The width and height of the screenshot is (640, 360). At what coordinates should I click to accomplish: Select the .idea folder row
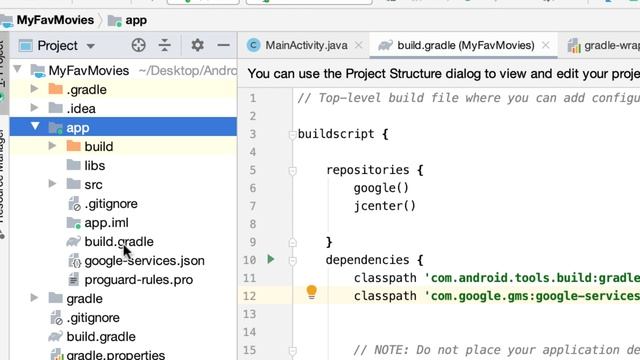[123, 109]
